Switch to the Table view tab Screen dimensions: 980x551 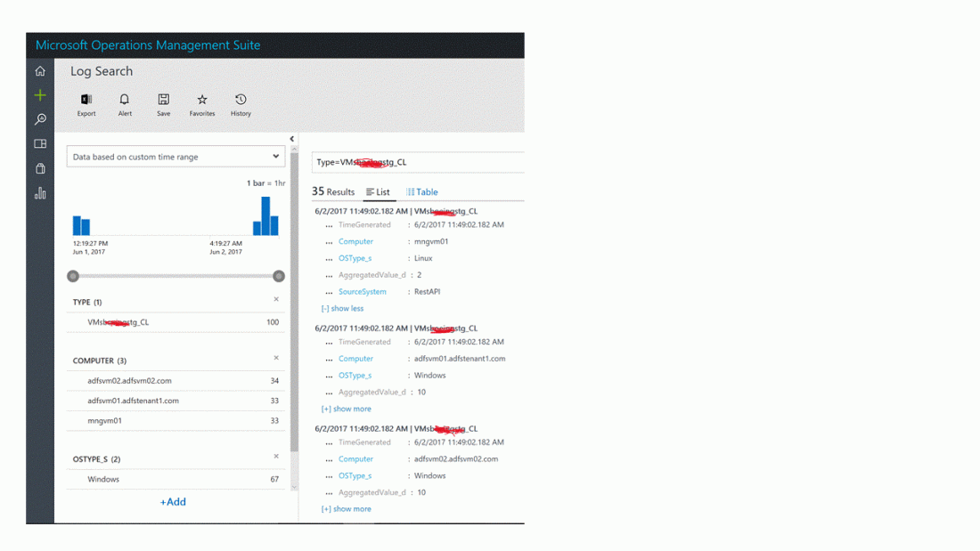(x=422, y=192)
